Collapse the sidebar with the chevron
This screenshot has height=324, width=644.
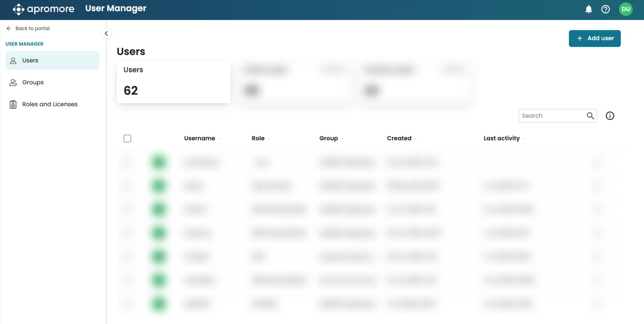[106, 33]
